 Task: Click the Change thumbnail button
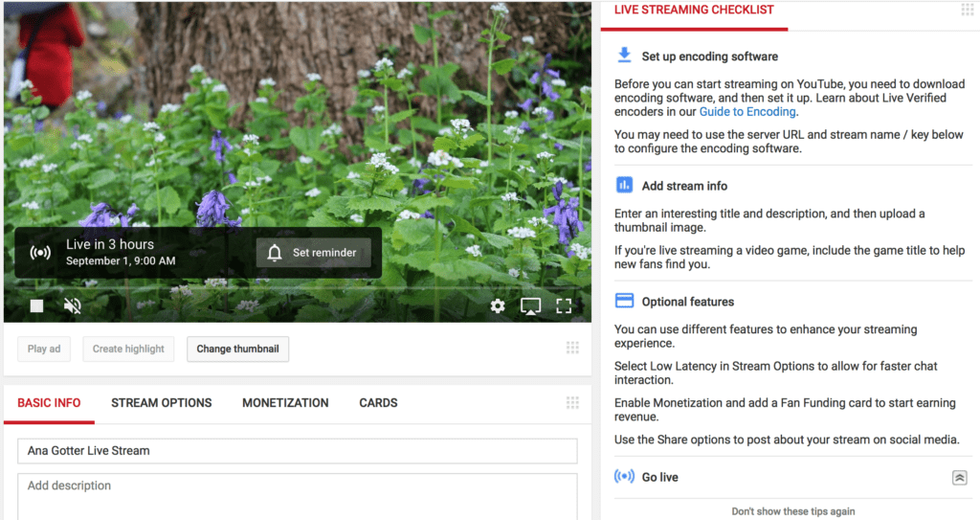click(x=237, y=349)
